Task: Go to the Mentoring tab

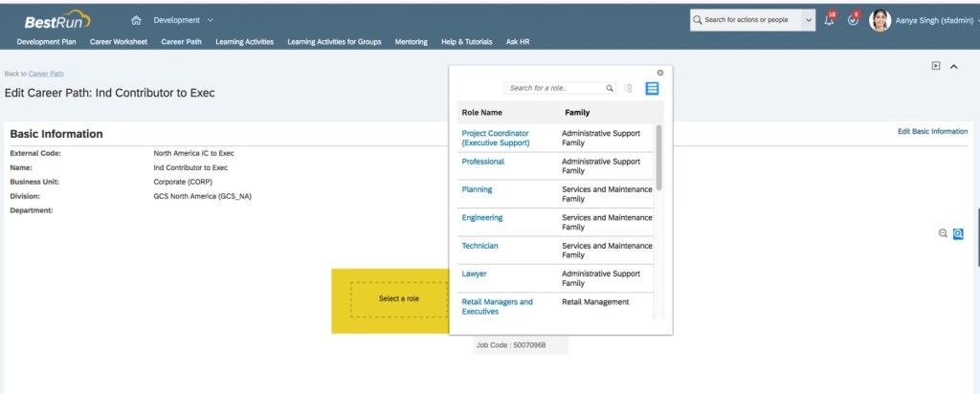Action: [411, 42]
